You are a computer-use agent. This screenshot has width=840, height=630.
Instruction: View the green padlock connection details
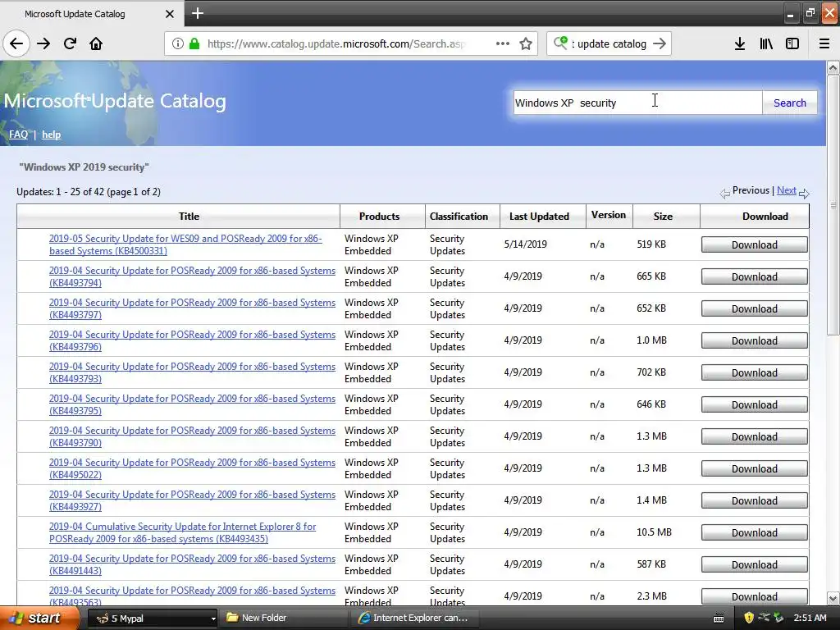tap(194, 43)
